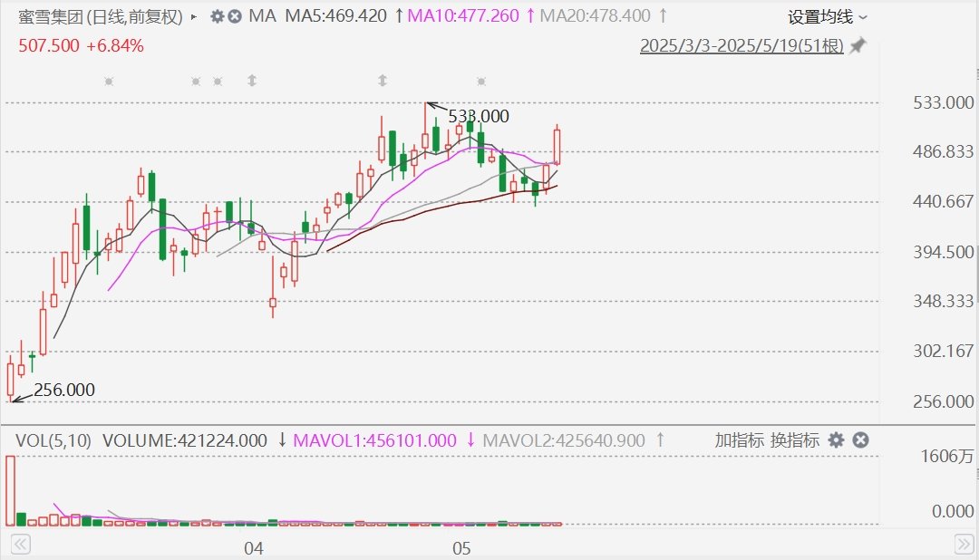The image size is (979, 560).
Task: Click the event marker above May candles
Action: (x=480, y=82)
